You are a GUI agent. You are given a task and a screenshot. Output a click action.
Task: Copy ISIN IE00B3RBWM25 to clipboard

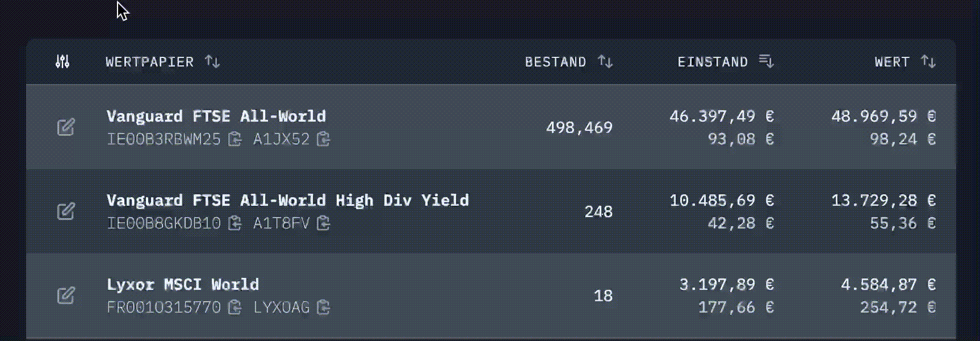click(234, 139)
